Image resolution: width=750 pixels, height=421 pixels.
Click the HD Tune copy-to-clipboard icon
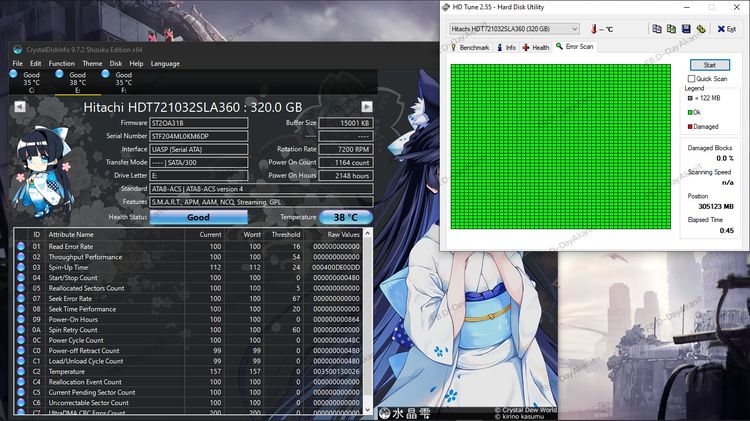(657, 29)
